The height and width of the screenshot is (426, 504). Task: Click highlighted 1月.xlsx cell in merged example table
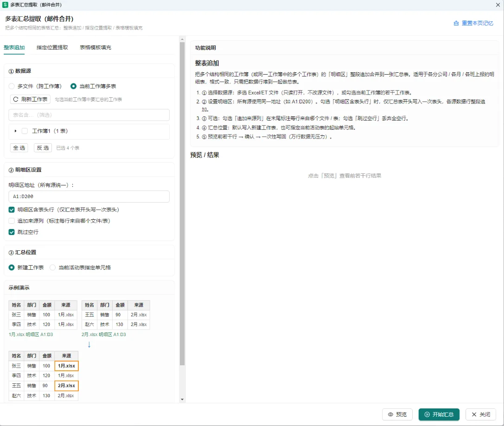click(67, 366)
